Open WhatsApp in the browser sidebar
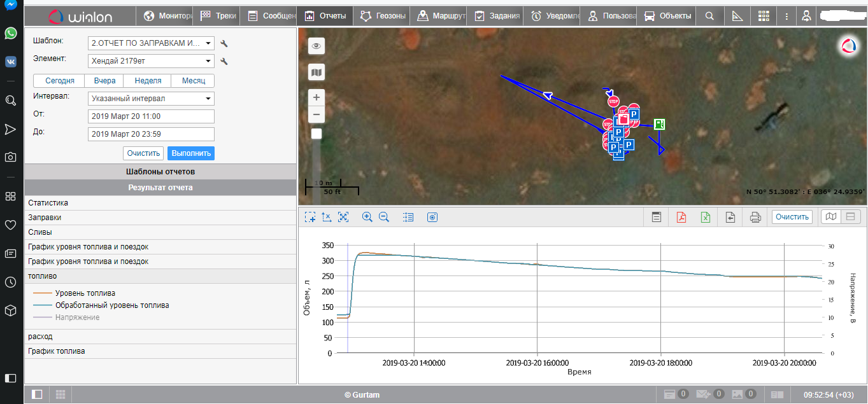Image resolution: width=868 pixels, height=404 pixels. pos(11,33)
